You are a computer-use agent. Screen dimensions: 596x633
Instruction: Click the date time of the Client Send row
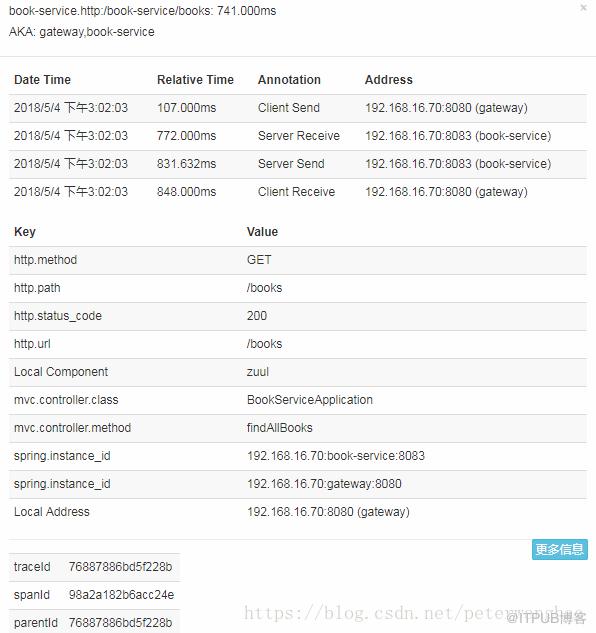coord(71,108)
